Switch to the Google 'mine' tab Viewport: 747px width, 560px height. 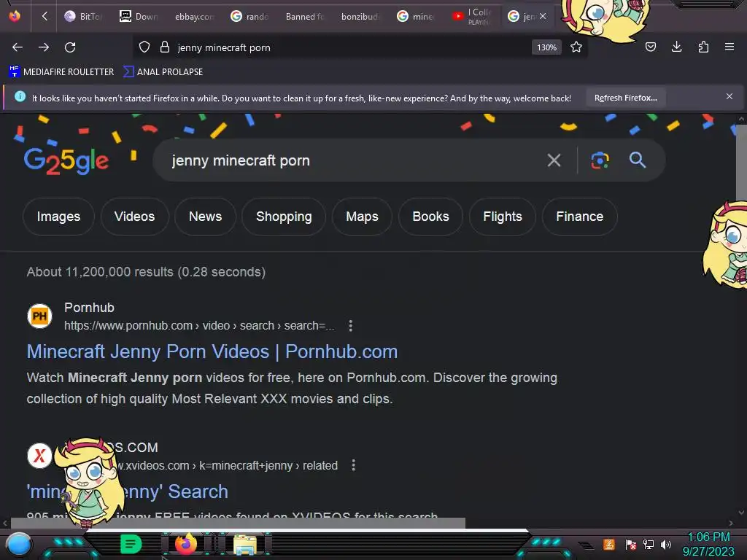pos(415,16)
